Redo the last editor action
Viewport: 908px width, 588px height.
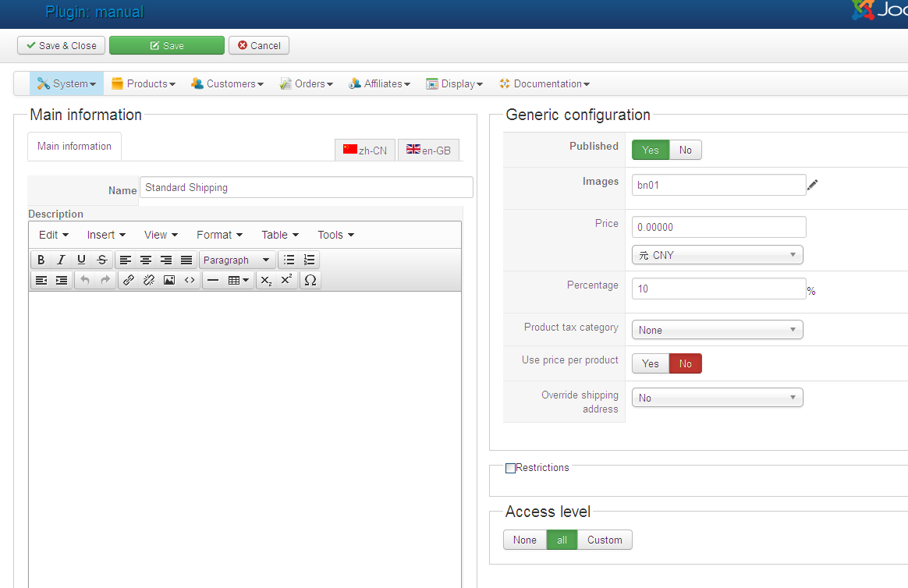pos(105,280)
